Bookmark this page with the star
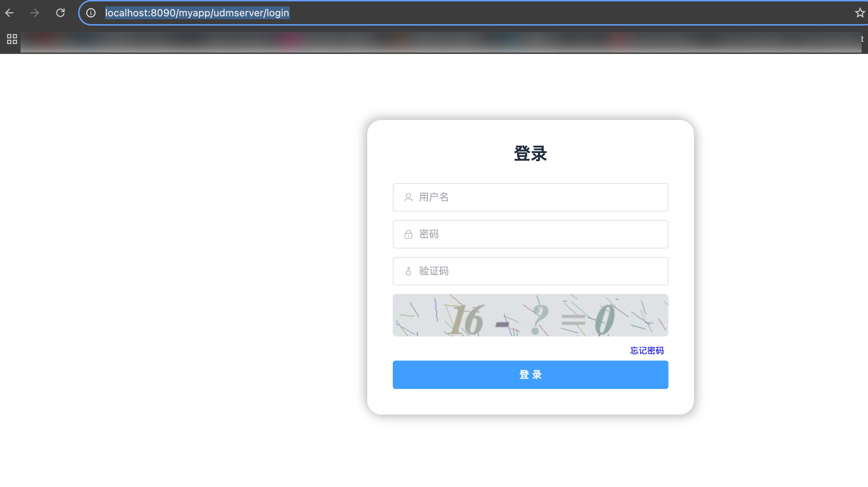The width and height of the screenshot is (868, 487). click(859, 13)
